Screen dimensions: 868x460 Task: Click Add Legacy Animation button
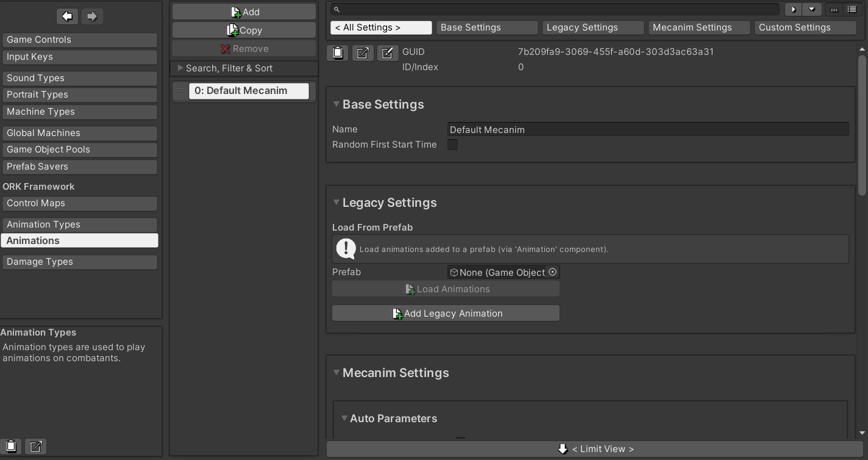(446, 314)
